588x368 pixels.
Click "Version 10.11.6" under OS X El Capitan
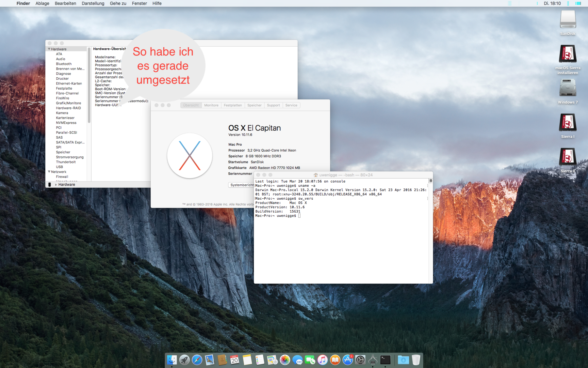pyautogui.click(x=240, y=135)
